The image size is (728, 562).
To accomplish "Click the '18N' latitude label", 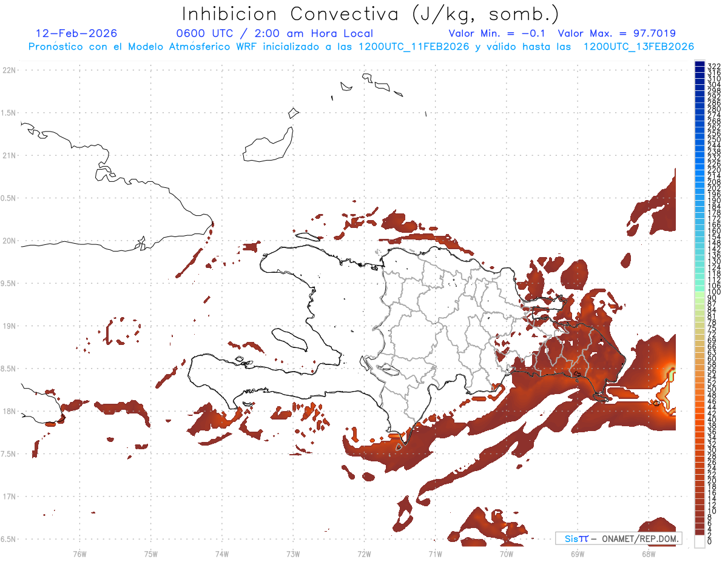I will pos(9,411).
